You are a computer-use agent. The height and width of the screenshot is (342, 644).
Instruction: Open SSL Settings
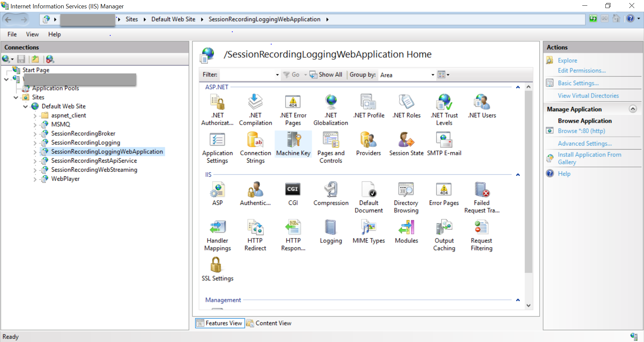pyautogui.click(x=217, y=268)
